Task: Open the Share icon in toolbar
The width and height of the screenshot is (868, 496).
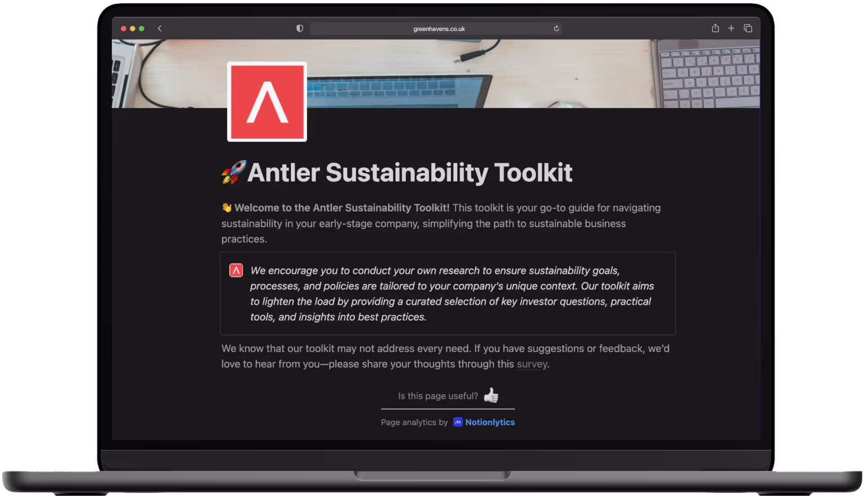Action: 715,28
